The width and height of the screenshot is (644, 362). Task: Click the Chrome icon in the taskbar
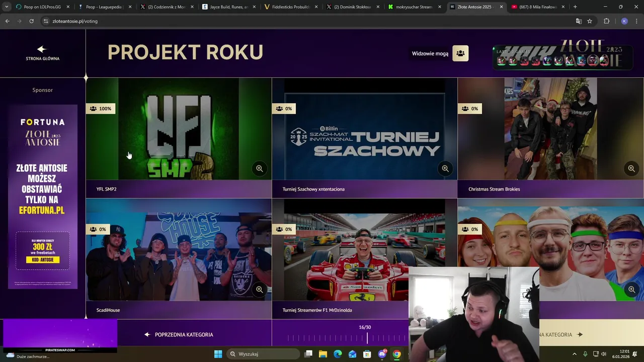(x=397, y=354)
